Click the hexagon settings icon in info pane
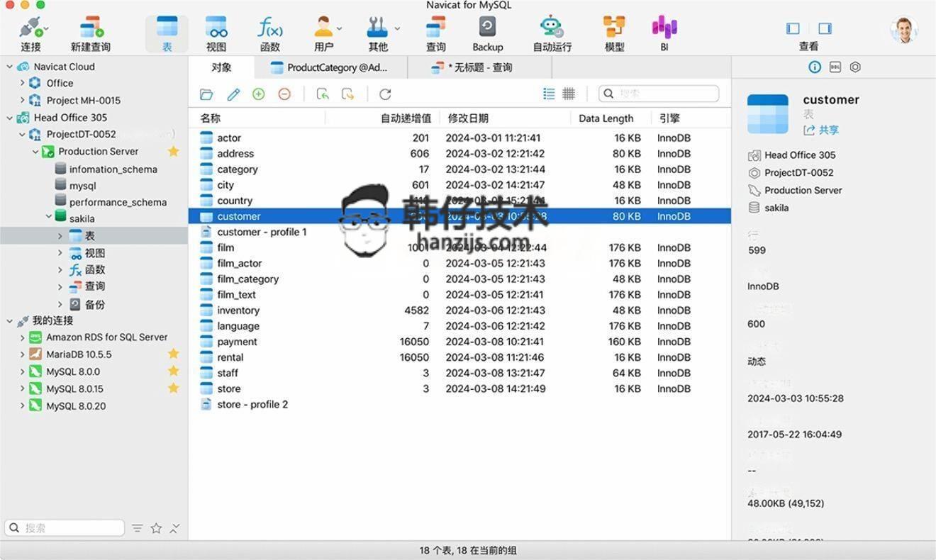 (855, 67)
